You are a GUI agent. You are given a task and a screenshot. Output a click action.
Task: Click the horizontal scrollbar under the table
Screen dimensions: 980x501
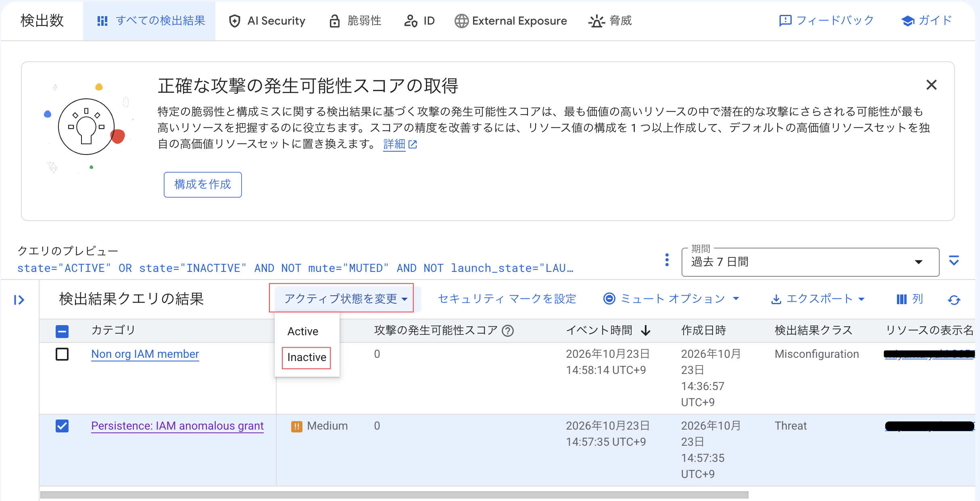click(x=394, y=495)
